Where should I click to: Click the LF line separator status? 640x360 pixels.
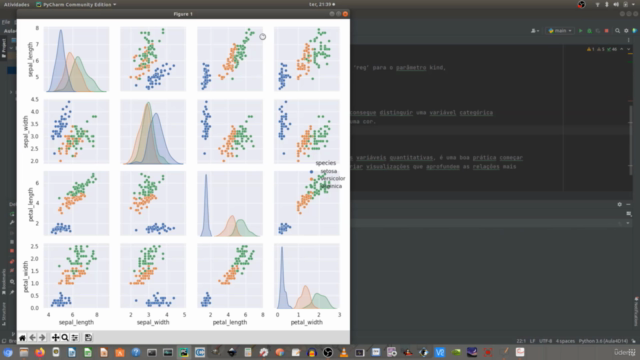(532, 341)
